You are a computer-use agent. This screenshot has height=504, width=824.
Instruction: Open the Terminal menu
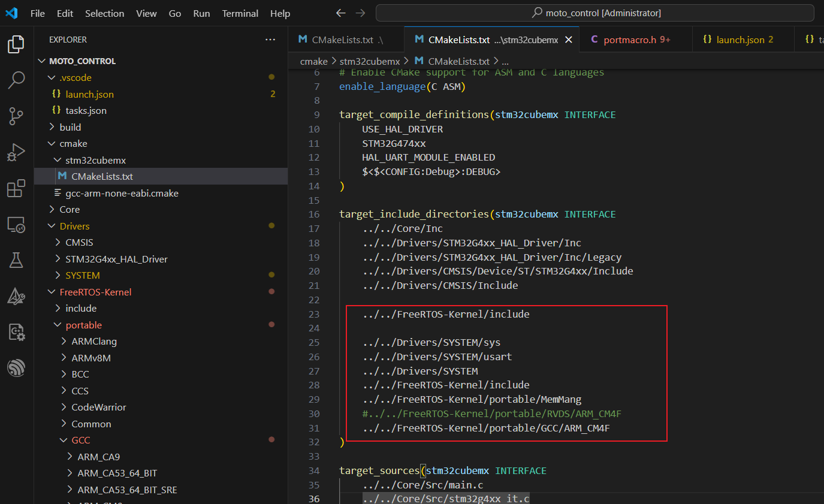pyautogui.click(x=240, y=13)
